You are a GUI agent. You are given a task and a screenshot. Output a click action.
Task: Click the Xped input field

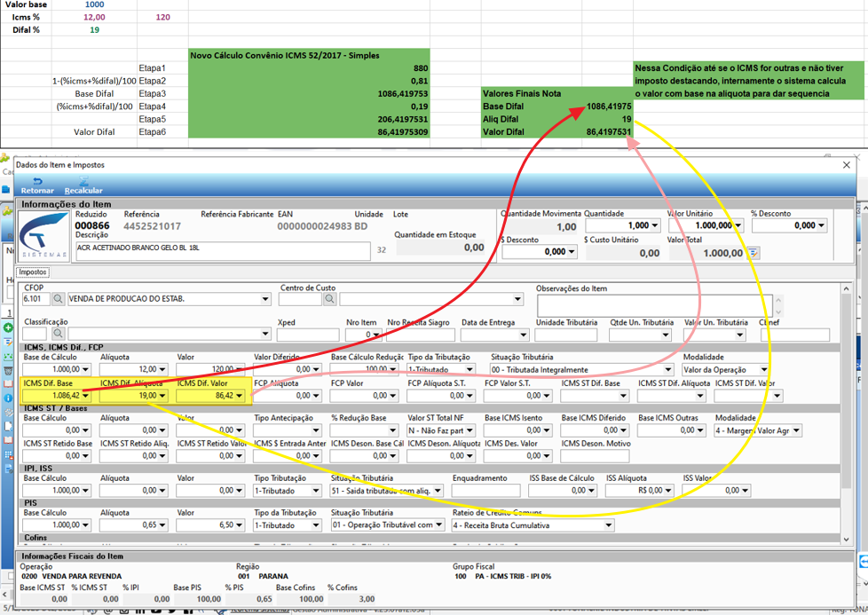[308, 335]
